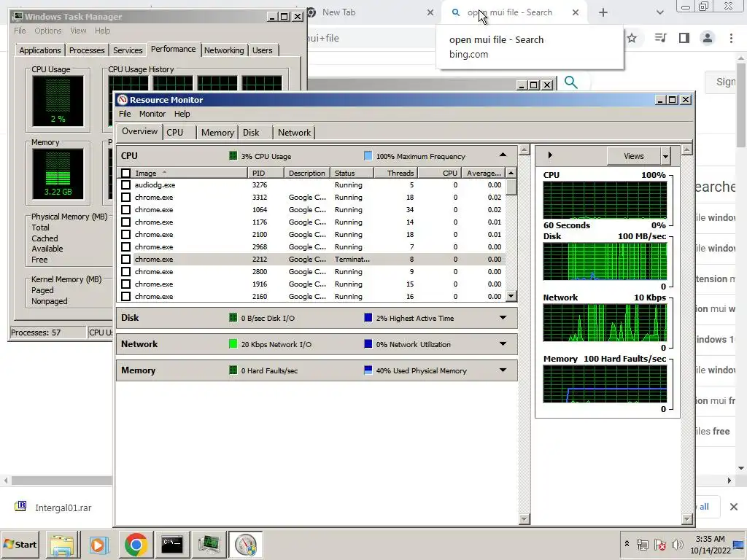
Task: Sort process list by Average CPU column
Action: [x=483, y=173]
